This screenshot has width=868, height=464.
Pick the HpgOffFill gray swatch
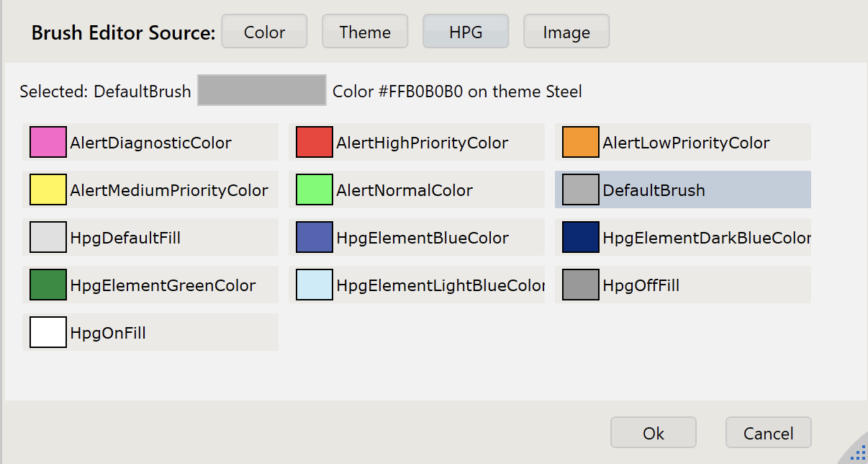pyautogui.click(x=581, y=285)
